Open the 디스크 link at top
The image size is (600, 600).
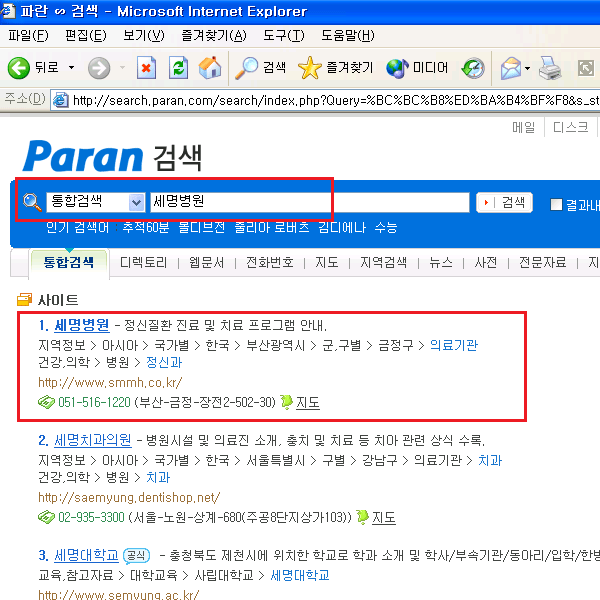tap(571, 127)
